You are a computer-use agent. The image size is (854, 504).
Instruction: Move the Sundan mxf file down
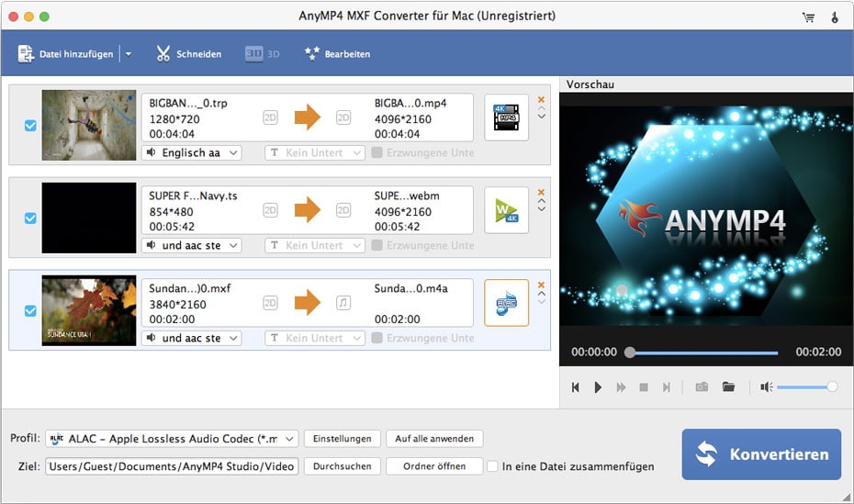[542, 301]
